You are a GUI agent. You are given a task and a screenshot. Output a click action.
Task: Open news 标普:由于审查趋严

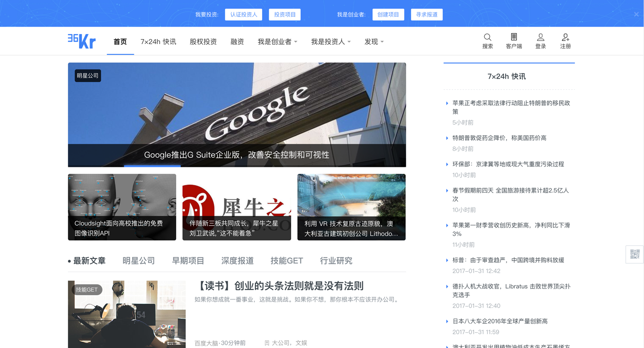pyautogui.click(x=508, y=260)
